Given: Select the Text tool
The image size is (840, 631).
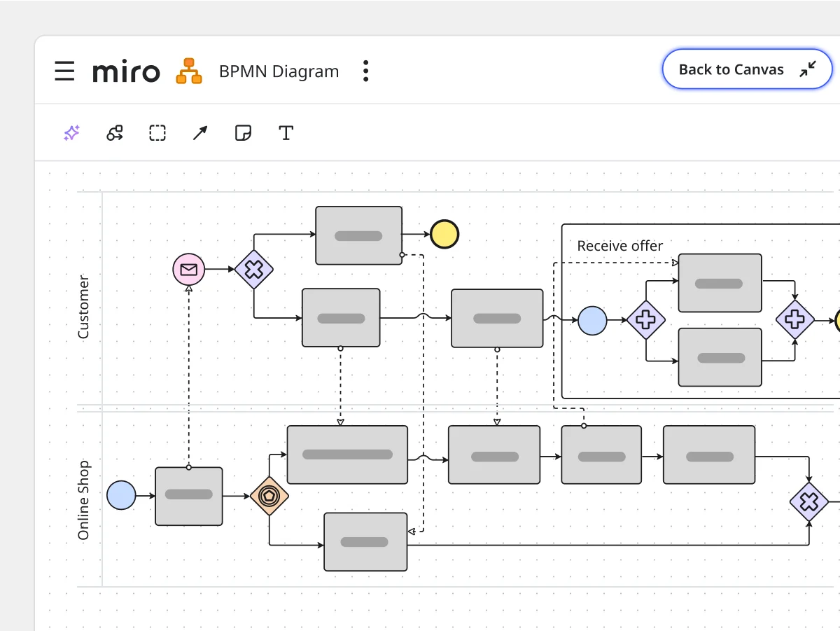Looking at the screenshot, I should [x=286, y=133].
